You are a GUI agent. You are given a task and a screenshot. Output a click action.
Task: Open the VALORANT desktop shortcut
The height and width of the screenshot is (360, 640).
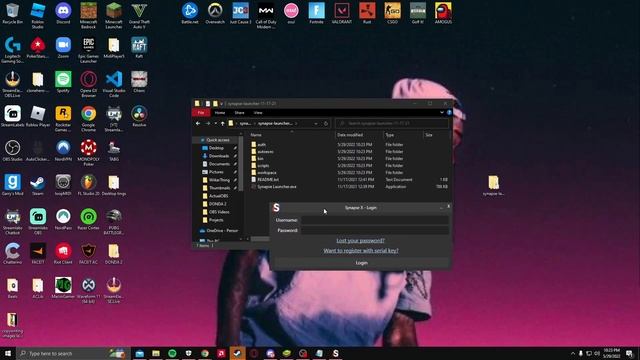[x=342, y=13]
